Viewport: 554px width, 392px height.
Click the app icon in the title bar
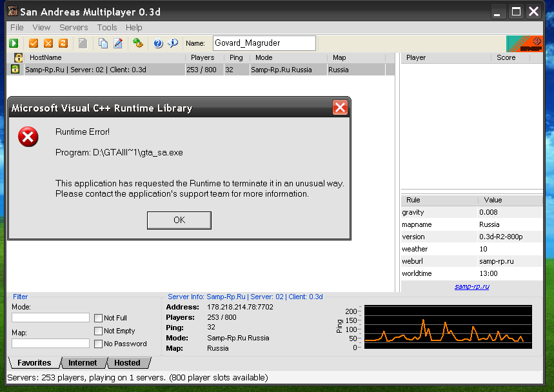coord(13,12)
